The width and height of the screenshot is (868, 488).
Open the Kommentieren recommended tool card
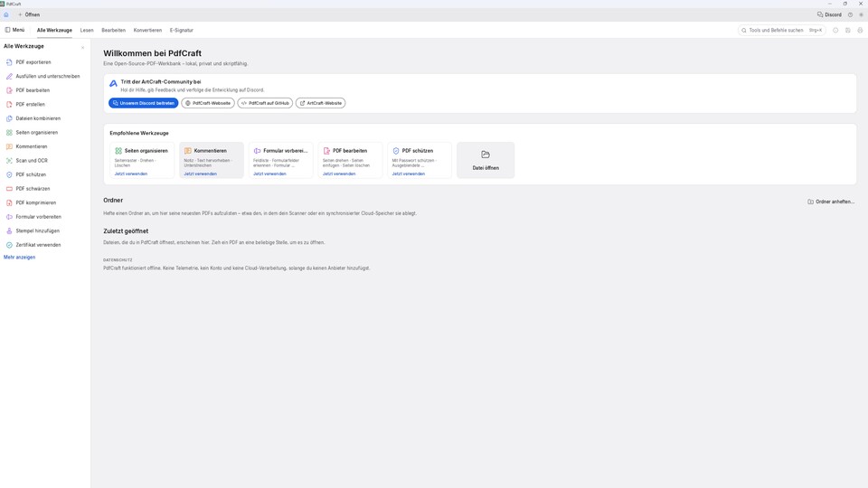tap(212, 161)
